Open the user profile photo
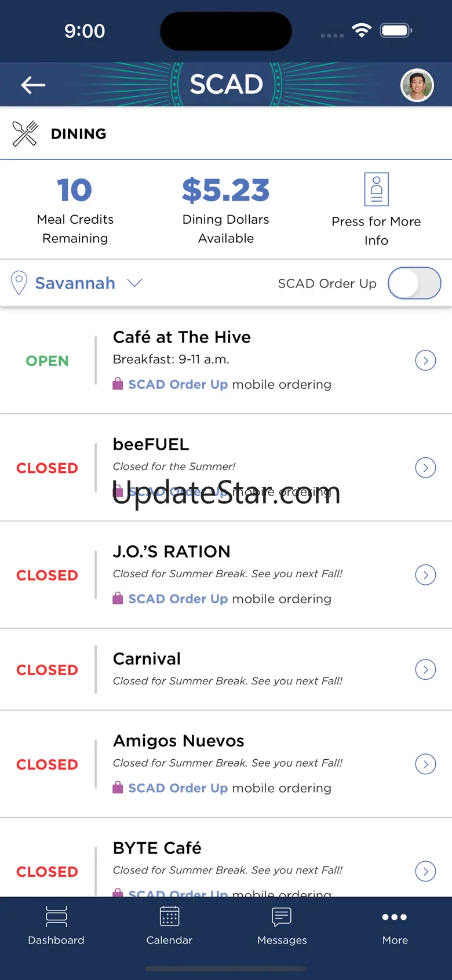 click(x=417, y=85)
